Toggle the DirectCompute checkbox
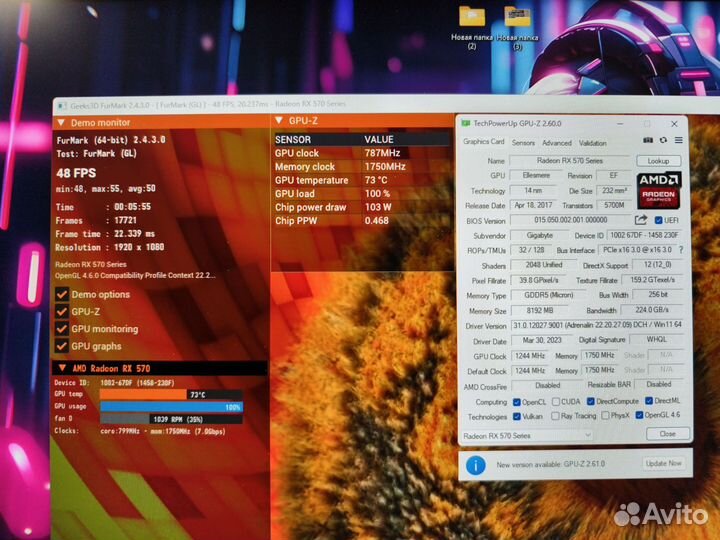This screenshot has width=720, height=540. point(591,401)
